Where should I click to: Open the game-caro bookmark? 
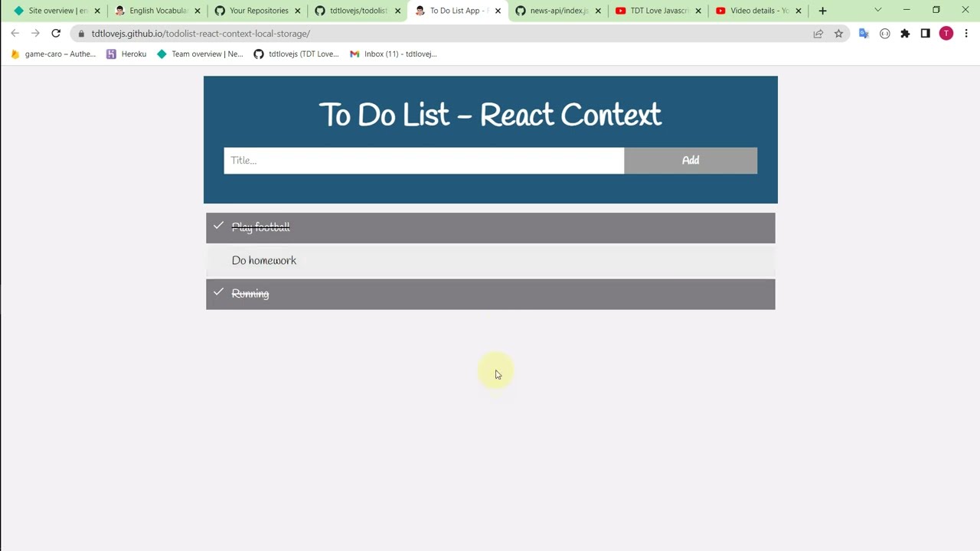(x=53, y=54)
